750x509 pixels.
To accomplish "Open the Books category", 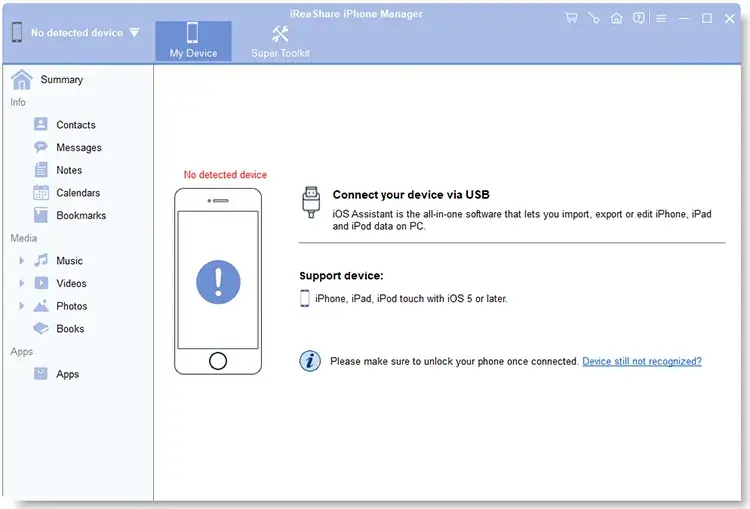I will (70, 329).
